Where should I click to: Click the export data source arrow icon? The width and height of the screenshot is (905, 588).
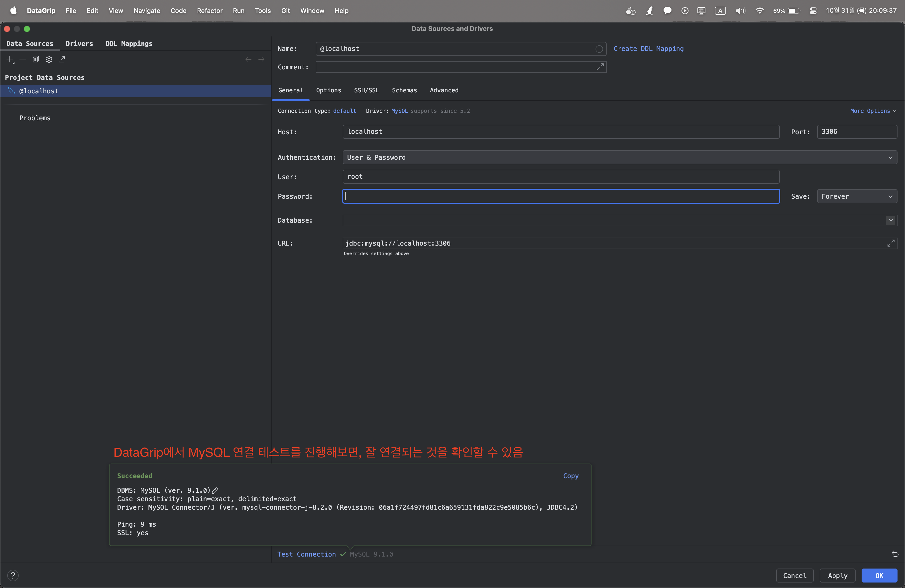(62, 59)
